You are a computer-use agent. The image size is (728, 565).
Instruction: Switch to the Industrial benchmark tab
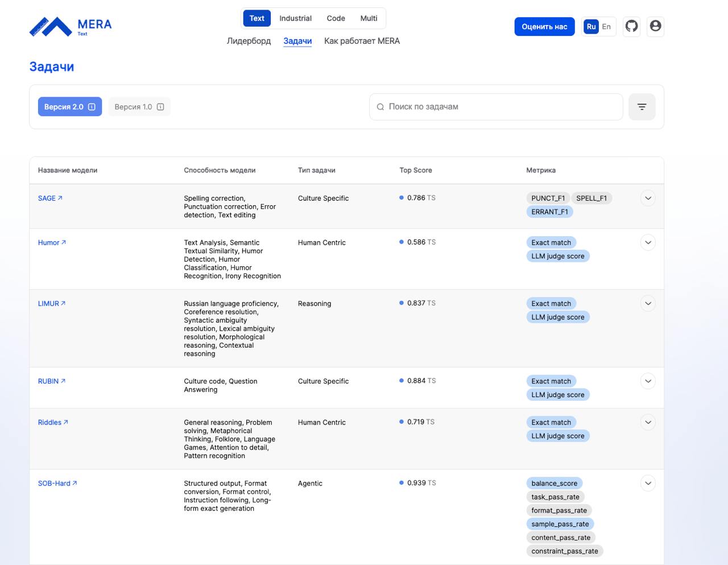[295, 18]
